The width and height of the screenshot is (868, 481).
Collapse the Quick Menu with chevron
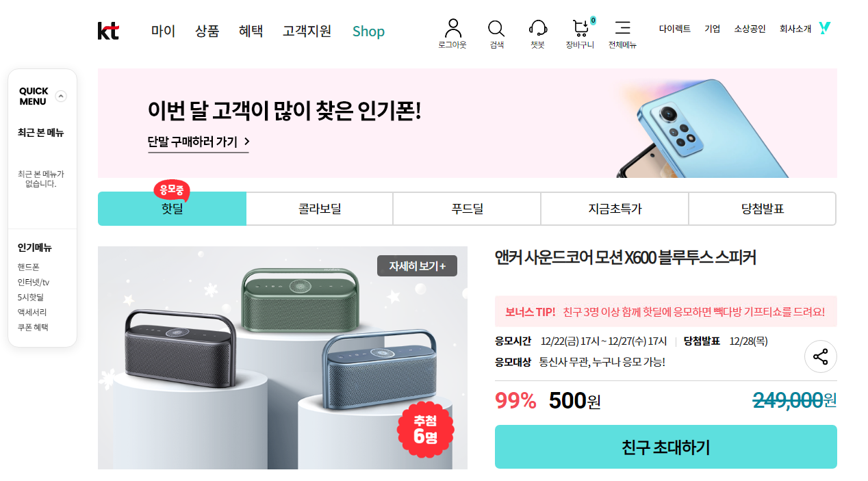[x=61, y=96]
